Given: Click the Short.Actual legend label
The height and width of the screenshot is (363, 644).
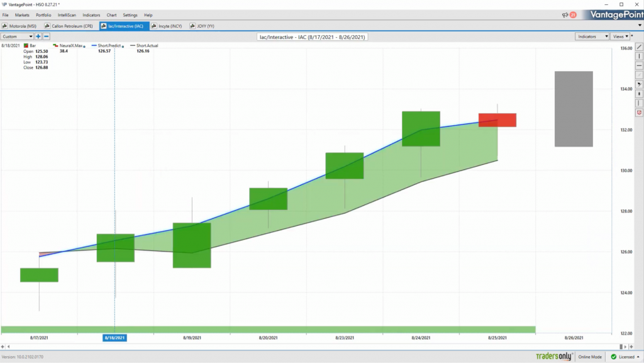Looking at the screenshot, I should coord(147,45).
